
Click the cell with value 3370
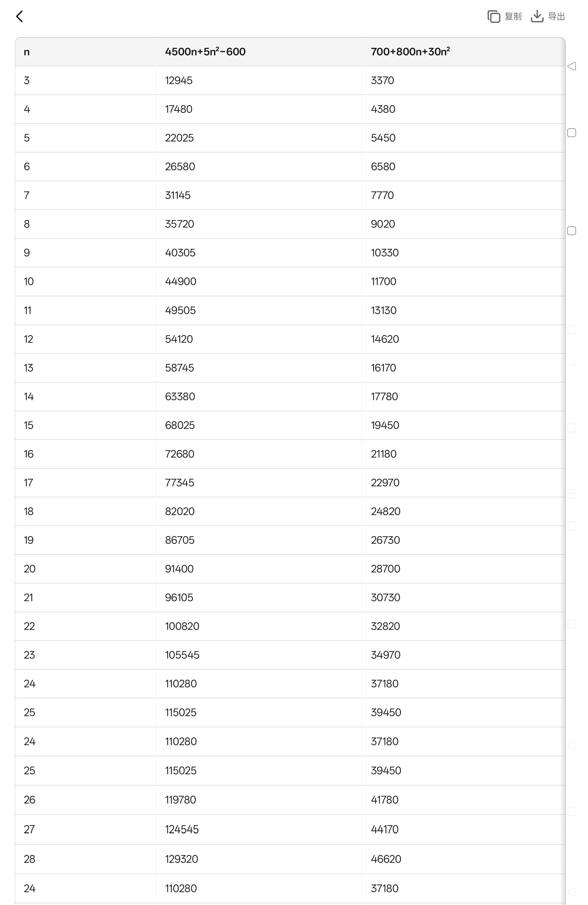click(x=382, y=81)
